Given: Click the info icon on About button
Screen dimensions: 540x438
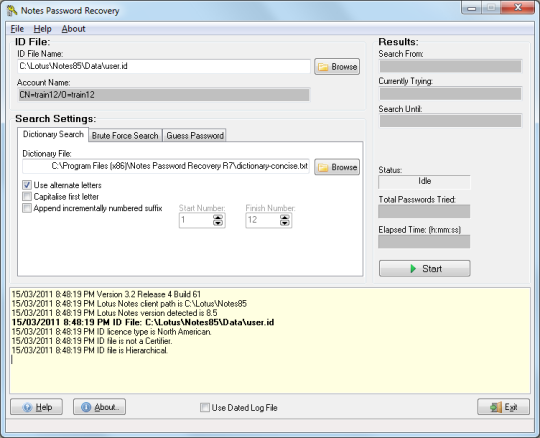Looking at the screenshot, I should [86, 407].
